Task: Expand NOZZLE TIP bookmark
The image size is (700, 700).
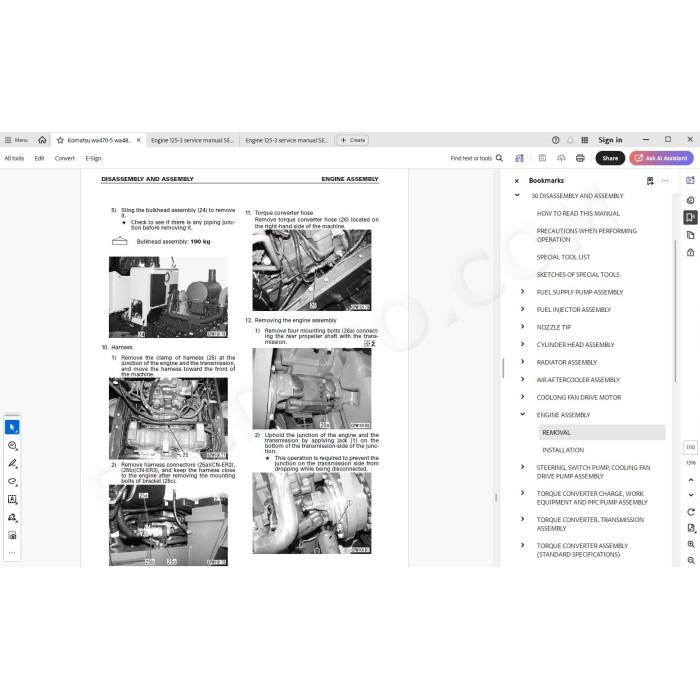Action: 522,326
